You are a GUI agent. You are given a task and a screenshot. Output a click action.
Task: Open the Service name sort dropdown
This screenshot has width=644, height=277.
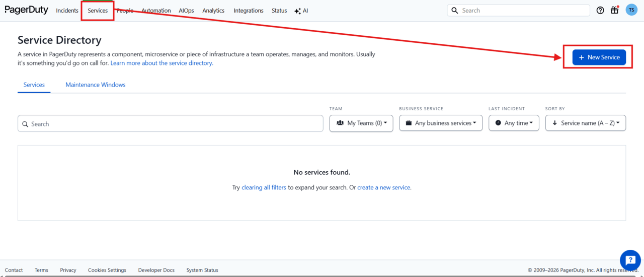coord(586,123)
